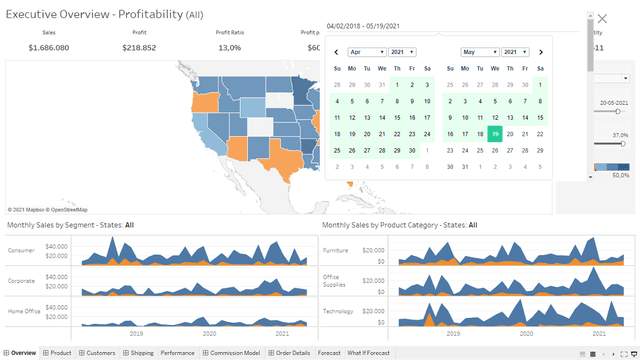Viewport: 640px width, 363px height.
Task: Click the 20-05-2021 date slider handle
Action: [618, 111]
